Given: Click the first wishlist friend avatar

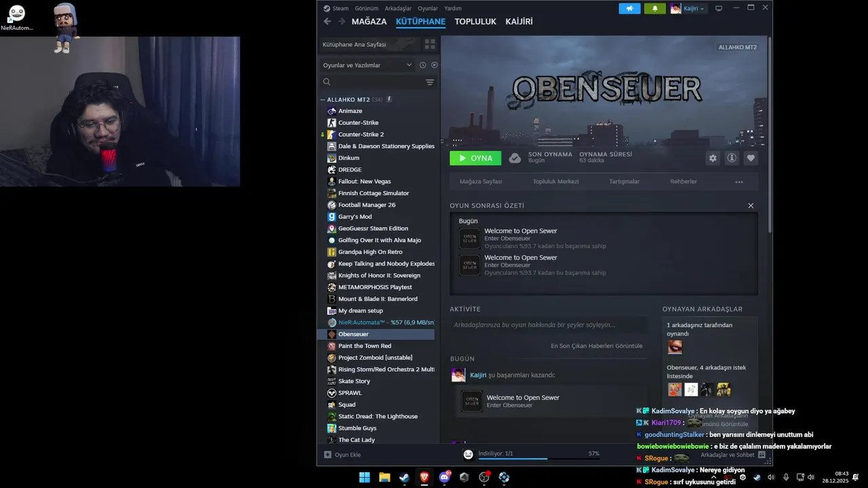Looking at the screenshot, I should coord(675,389).
